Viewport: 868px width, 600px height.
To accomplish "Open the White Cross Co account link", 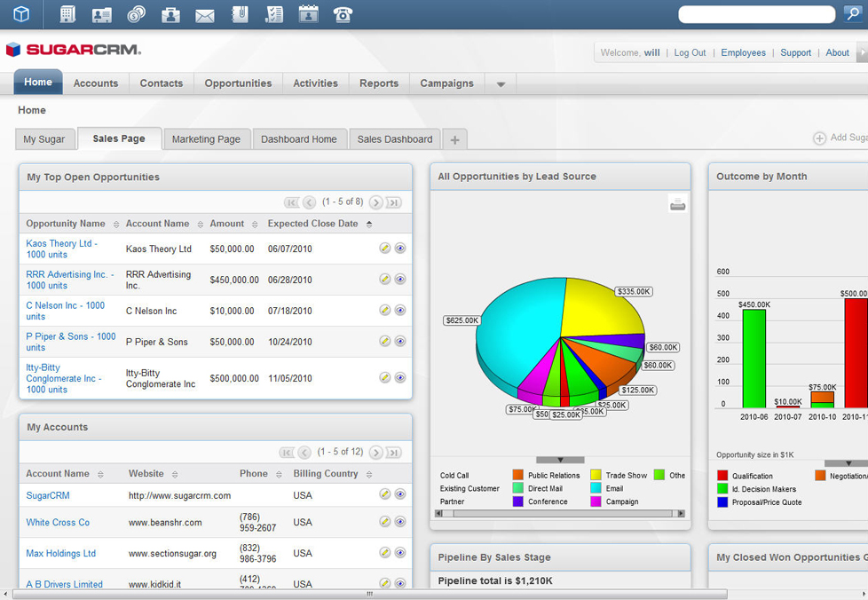I will [58, 523].
